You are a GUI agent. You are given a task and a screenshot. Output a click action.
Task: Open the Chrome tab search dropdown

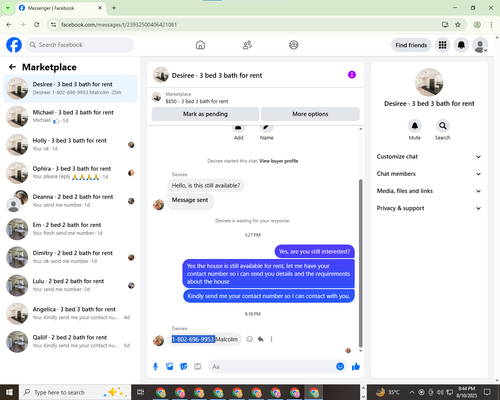tap(7, 8)
